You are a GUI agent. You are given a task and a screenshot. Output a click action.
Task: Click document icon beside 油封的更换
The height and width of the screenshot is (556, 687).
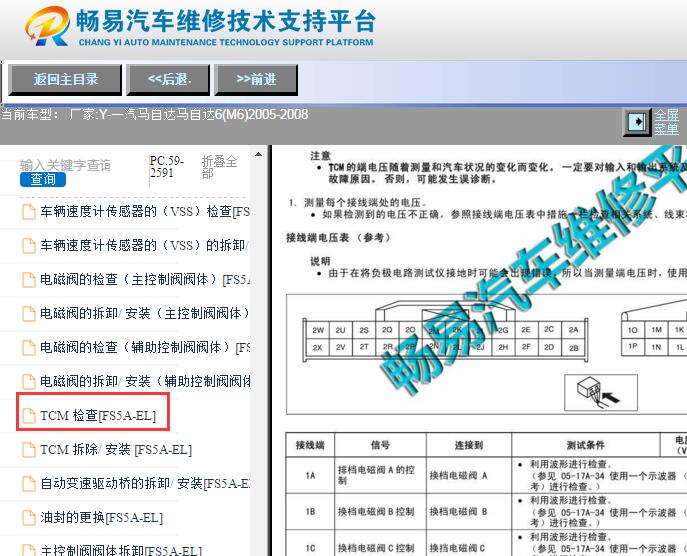point(29,518)
